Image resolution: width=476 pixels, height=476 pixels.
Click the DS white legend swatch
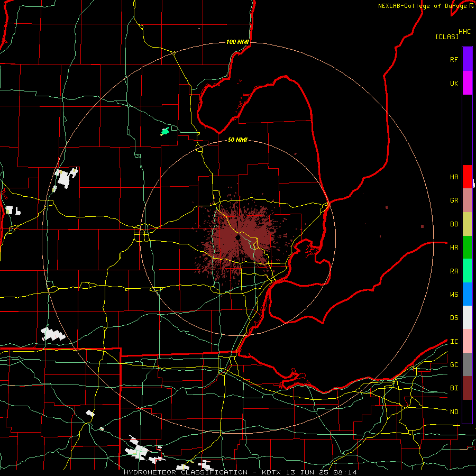(467, 317)
